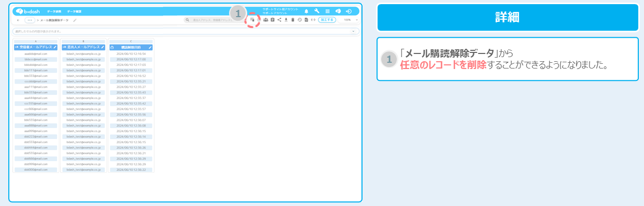Viewport: 644px width, 206px height.
Task: Open the user group icon
Action: coord(266,20)
